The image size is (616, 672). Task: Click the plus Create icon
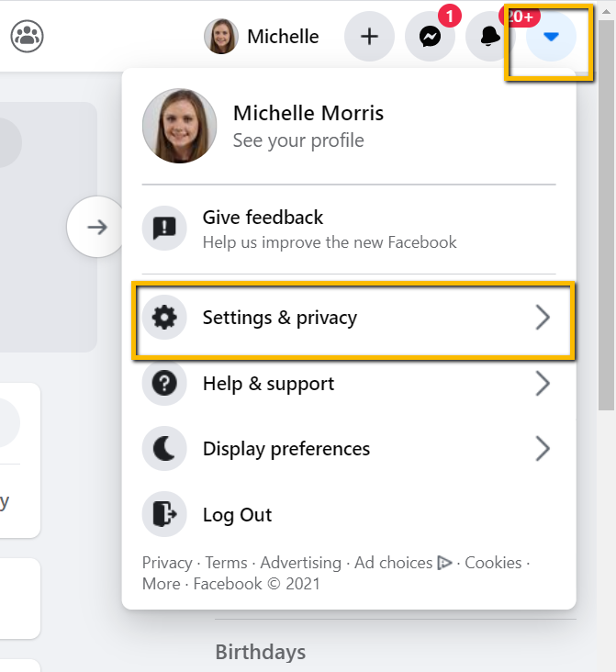pos(369,37)
